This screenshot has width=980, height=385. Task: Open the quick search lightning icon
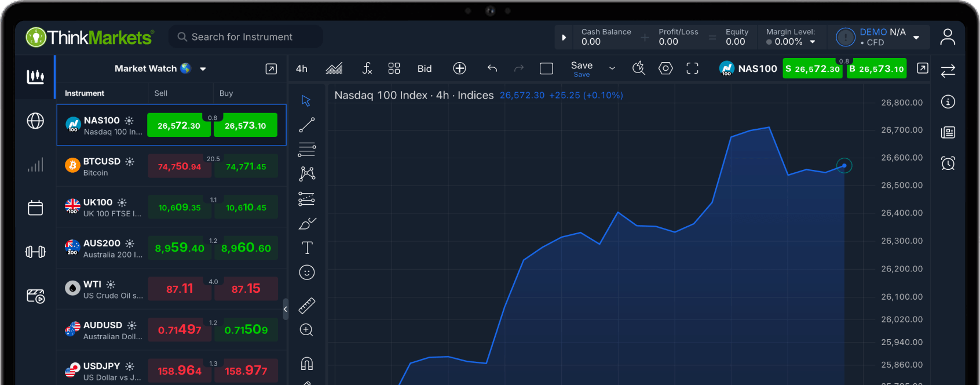click(x=639, y=68)
